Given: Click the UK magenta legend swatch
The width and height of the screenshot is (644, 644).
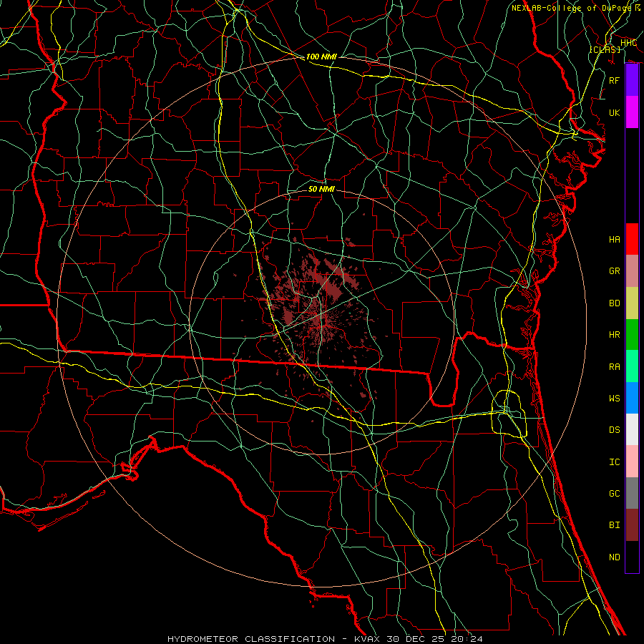Looking at the screenshot, I should 632,112.
